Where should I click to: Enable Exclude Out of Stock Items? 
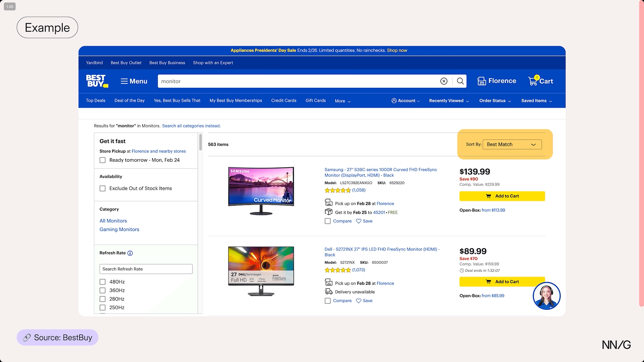102,188
